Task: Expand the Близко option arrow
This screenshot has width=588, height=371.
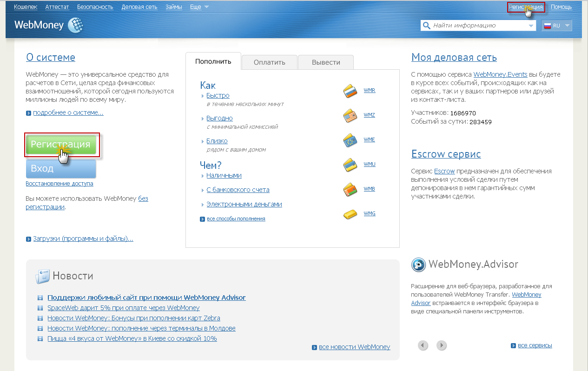Action: (203, 141)
